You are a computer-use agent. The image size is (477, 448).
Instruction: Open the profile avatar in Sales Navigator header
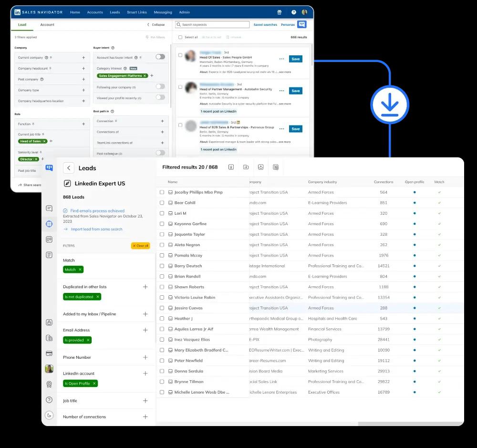(x=304, y=12)
